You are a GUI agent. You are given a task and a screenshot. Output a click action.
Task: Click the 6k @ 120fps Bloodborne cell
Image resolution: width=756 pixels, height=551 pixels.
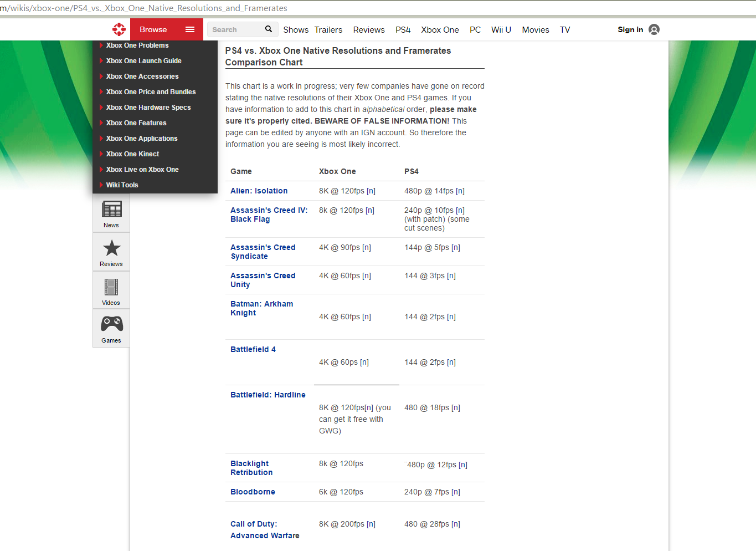click(341, 492)
